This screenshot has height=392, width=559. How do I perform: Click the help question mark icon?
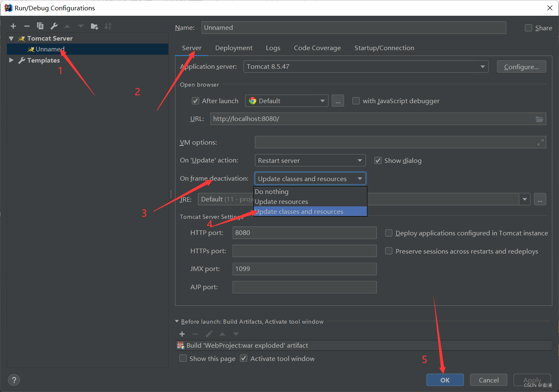14,380
